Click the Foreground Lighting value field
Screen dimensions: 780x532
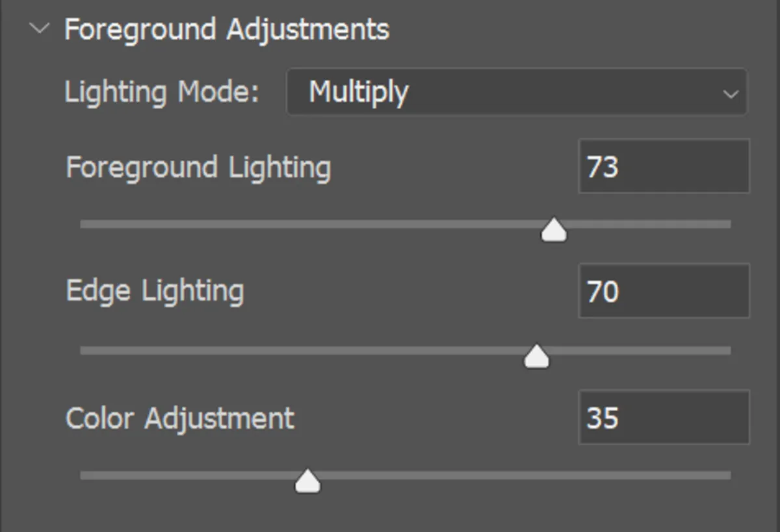pyautogui.click(x=663, y=167)
